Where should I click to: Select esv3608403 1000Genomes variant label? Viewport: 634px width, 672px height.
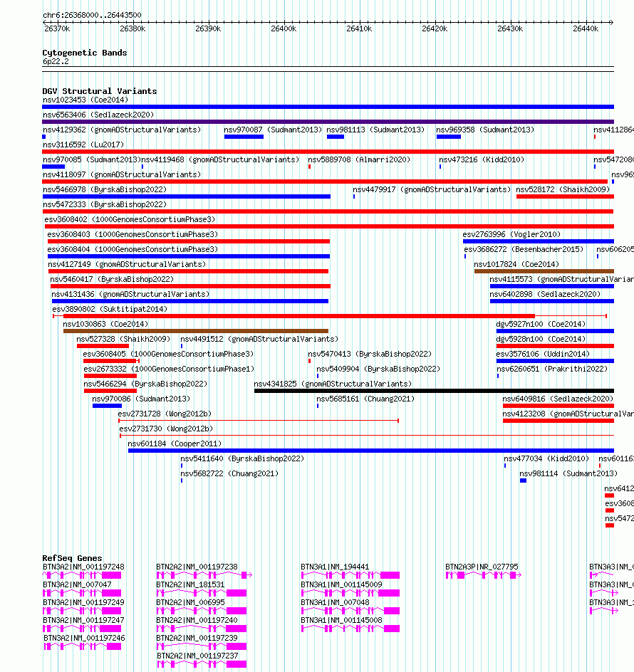click(132, 234)
